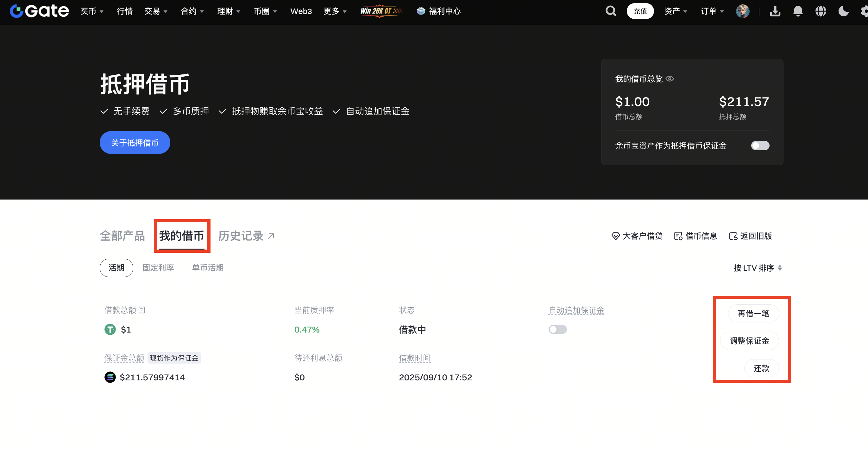Viewport: 868px width, 451px height.
Task: Select the 固定利率 tab
Action: (x=158, y=268)
